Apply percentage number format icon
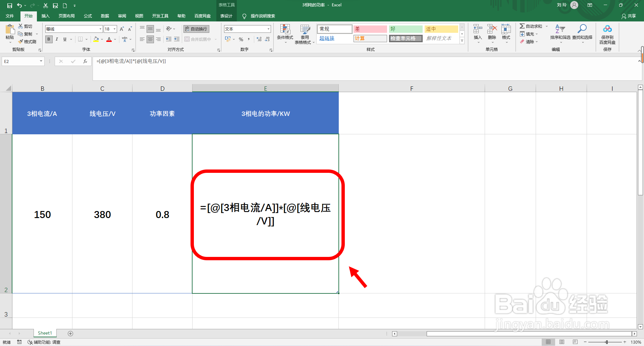Viewport: 644px width, 346px height. (241, 39)
